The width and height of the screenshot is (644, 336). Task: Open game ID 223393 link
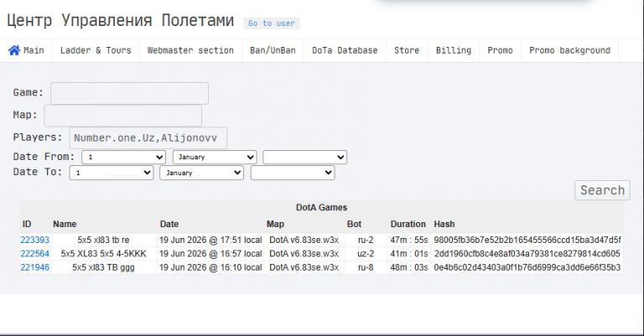click(35, 240)
